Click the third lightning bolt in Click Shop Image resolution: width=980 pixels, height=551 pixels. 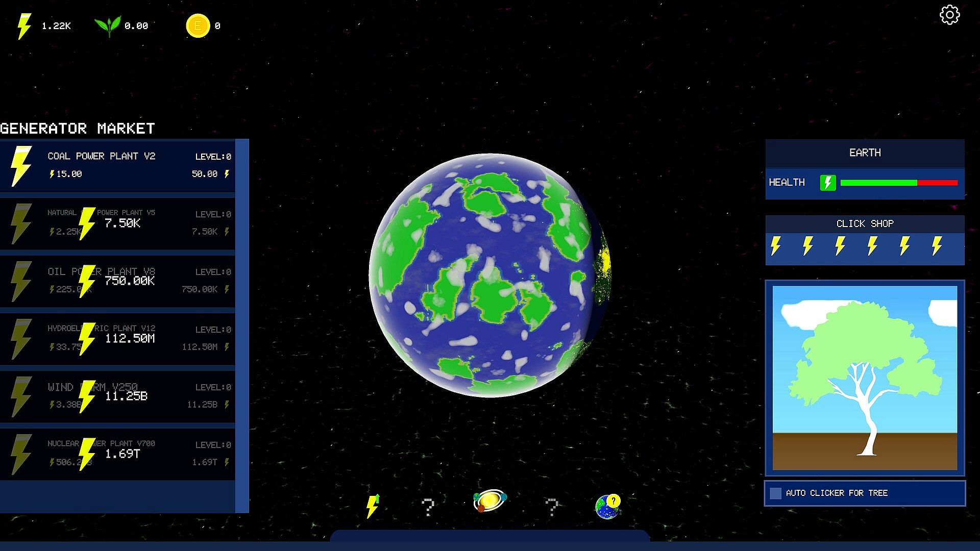coord(840,246)
